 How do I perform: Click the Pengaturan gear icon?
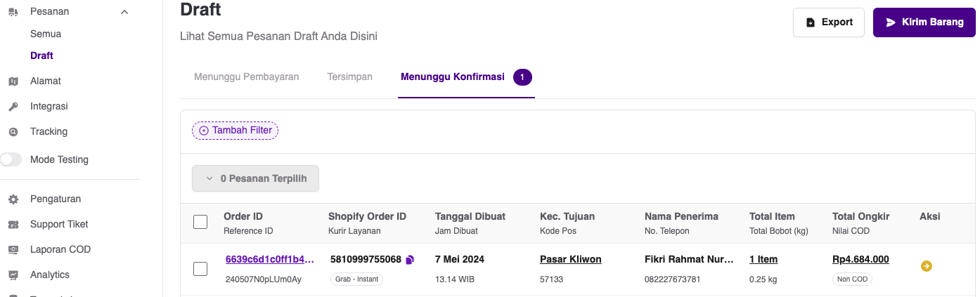pos(13,199)
